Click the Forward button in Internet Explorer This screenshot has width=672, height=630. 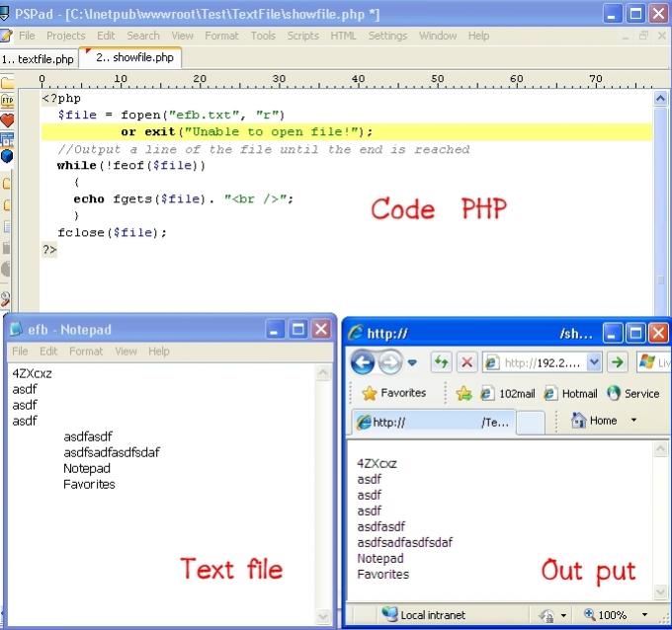389,362
